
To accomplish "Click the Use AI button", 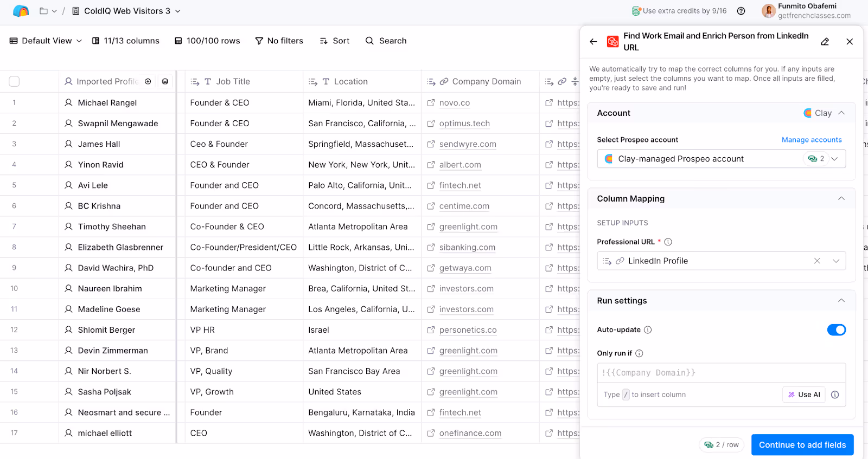I will pyautogui.click(x=804, y=395).
